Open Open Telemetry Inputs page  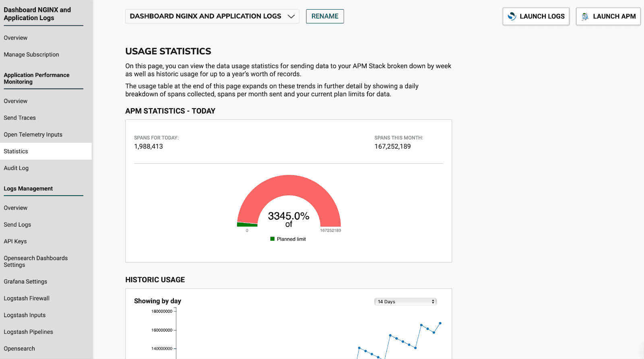tap(33, 134)
